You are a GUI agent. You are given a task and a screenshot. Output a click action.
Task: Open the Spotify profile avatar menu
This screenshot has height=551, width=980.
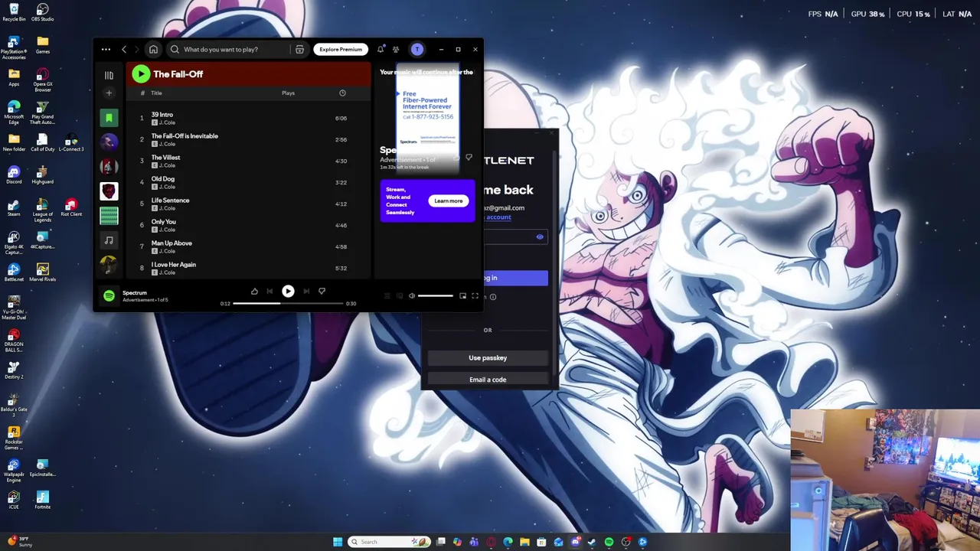click(x=417, y=49)
